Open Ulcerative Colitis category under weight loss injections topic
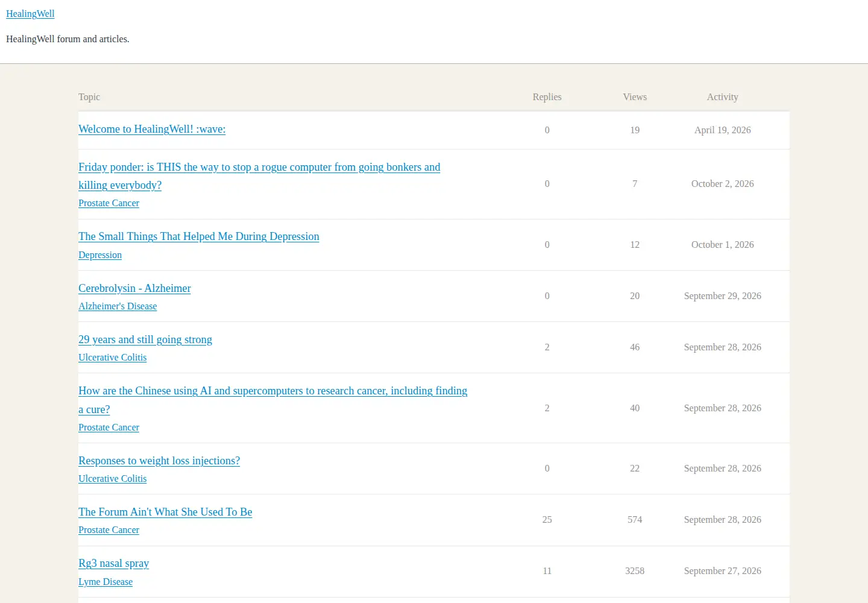Viewport: 868px width, 603px height. (x=112, y=479)
